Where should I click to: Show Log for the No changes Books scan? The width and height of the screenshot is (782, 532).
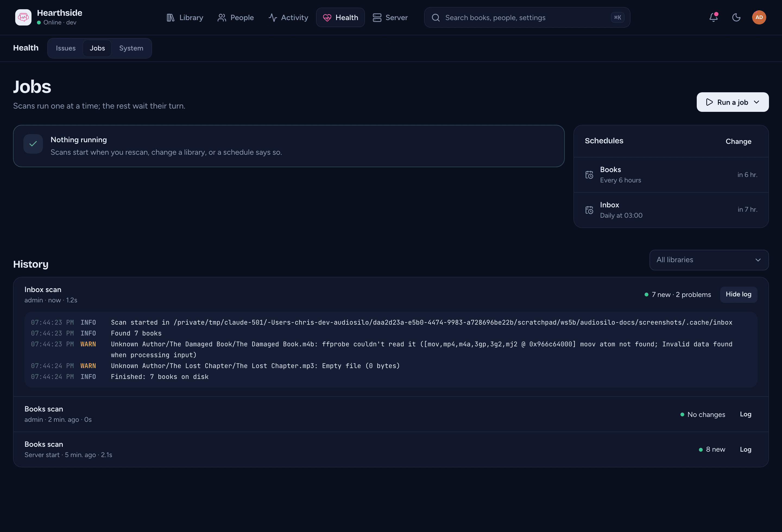coord(745,414)
